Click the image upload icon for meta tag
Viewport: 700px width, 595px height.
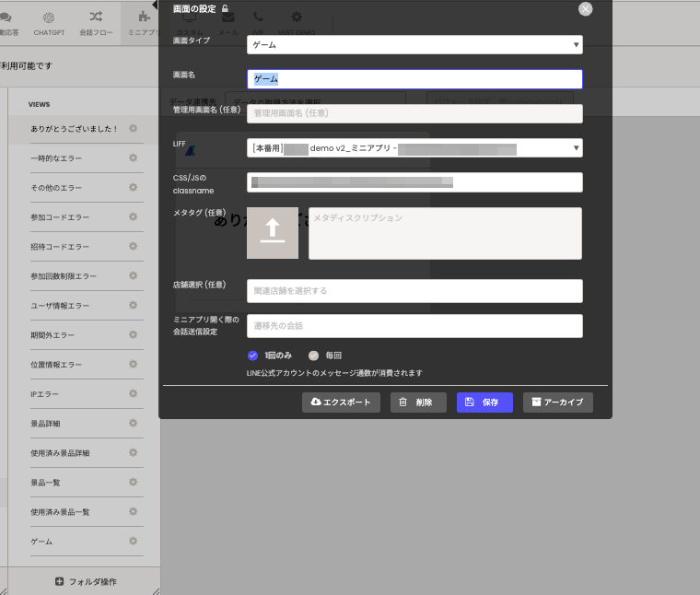pyautogui.click(x=272, y=232)
